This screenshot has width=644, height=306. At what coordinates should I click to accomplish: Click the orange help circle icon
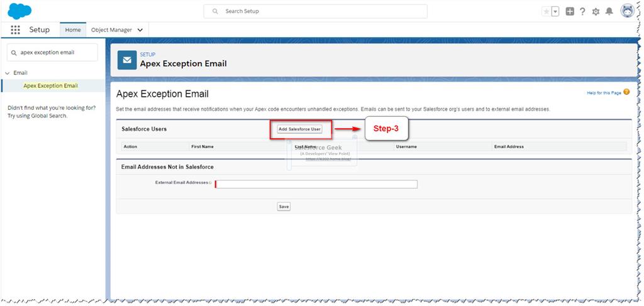point(626,92)
